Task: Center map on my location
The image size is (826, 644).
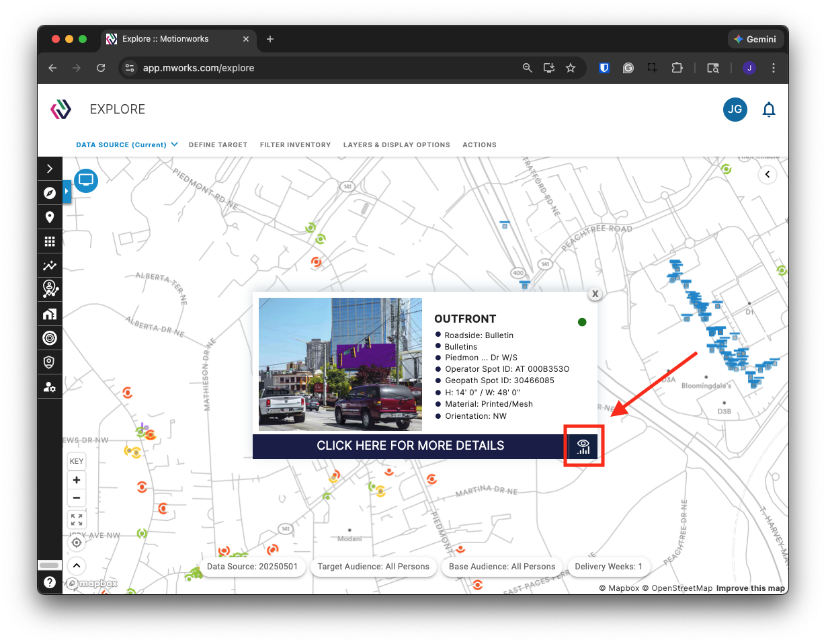Action: pos(77,542)
